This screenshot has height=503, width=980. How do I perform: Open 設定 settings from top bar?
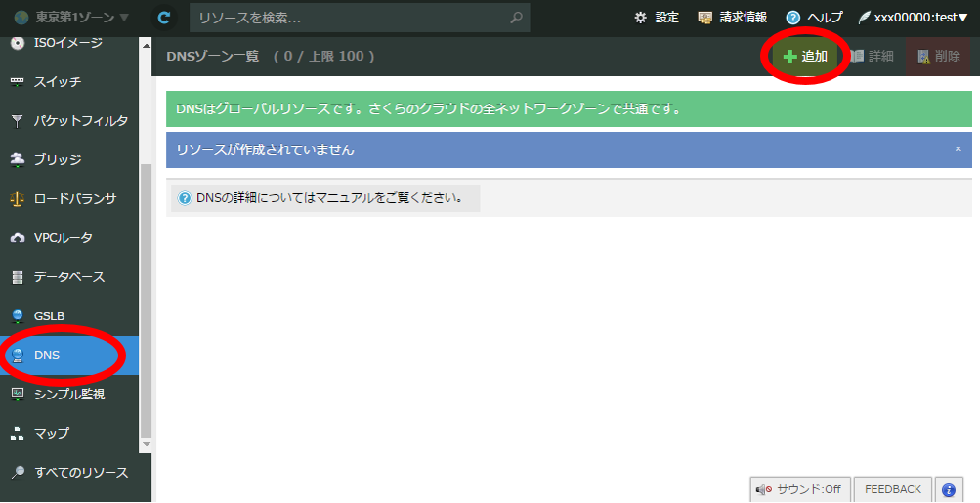tap(657, 18)
